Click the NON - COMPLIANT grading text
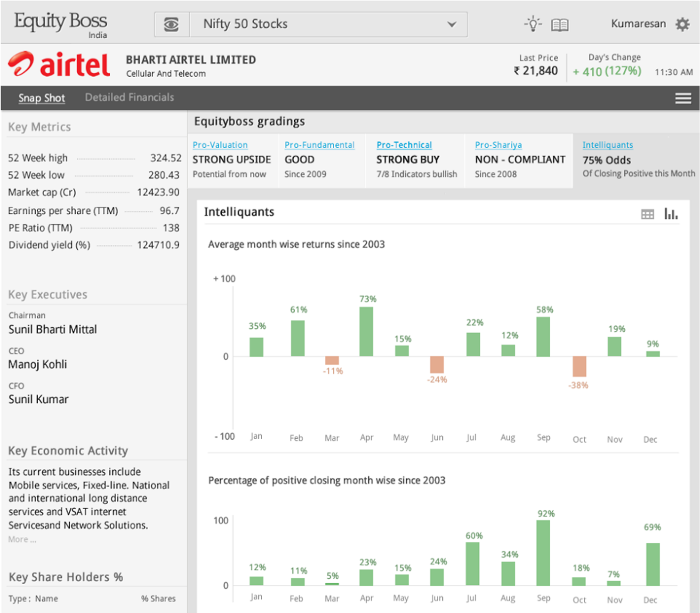This screenshot has height=613, width=700. pos(520,160)
